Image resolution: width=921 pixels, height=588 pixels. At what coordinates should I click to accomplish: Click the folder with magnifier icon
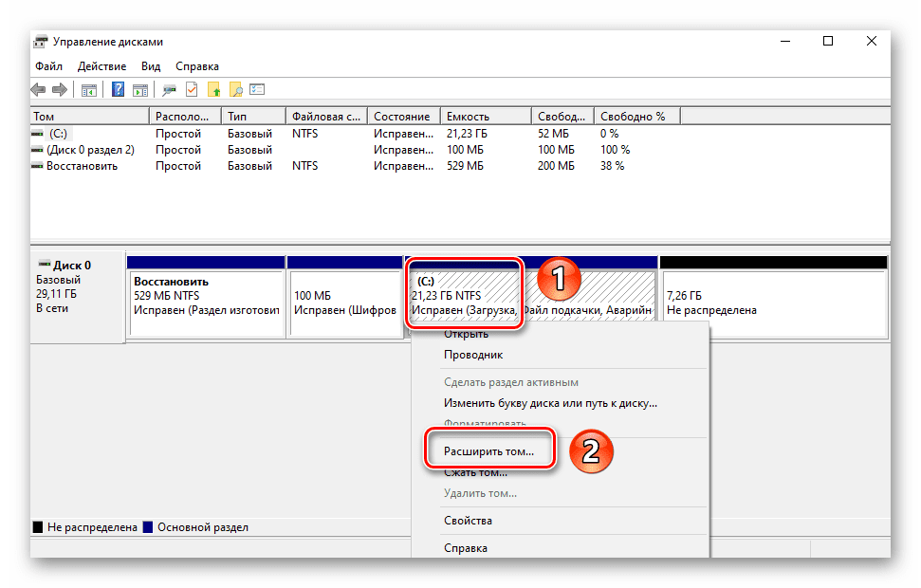(x=236, y=89)
